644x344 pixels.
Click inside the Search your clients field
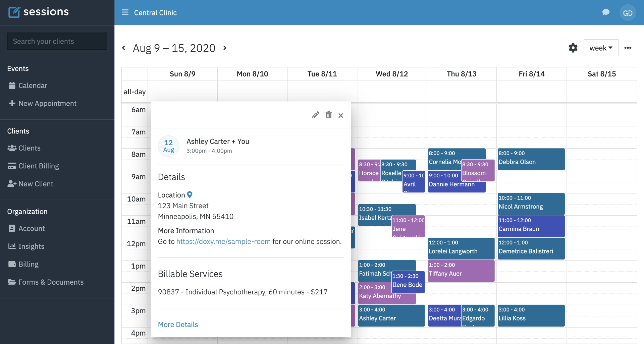pyautogui.click(x=57, y=41)
